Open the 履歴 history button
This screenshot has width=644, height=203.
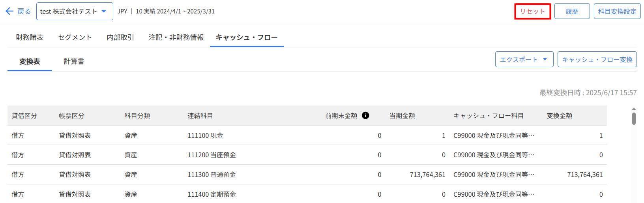(x=572, y=11)
